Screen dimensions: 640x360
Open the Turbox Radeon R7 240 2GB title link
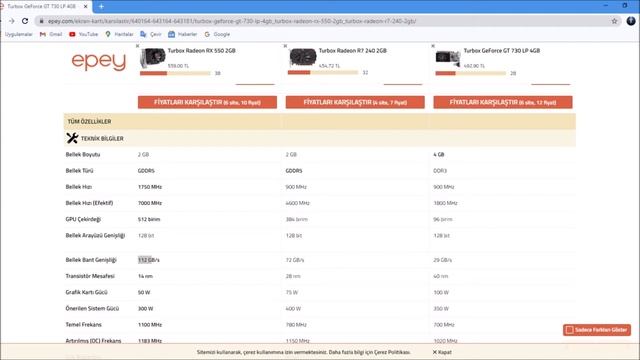tap(353, 51)
